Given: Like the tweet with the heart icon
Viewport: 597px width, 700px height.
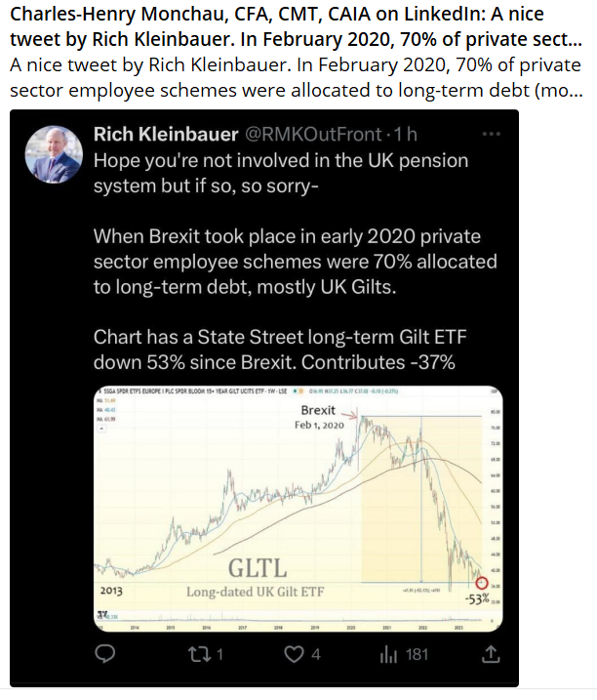Looking at the screenshot, I should pos(294,653).
